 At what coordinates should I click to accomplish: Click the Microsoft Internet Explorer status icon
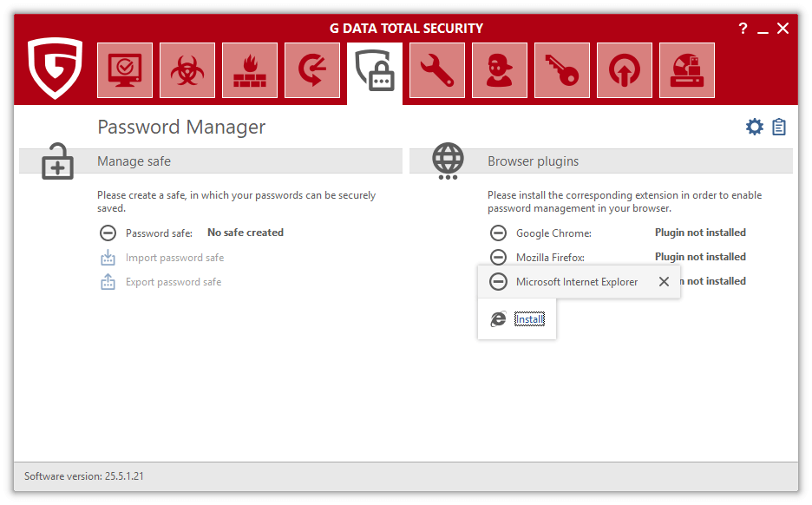click(x=498, y=282)
